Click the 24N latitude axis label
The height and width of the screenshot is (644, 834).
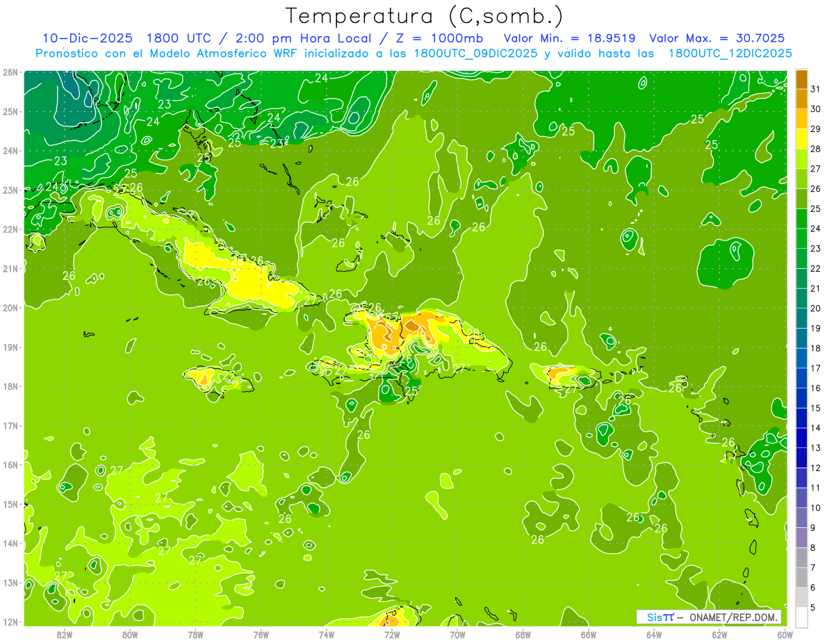pyautogui.click(x=11, y=151)
